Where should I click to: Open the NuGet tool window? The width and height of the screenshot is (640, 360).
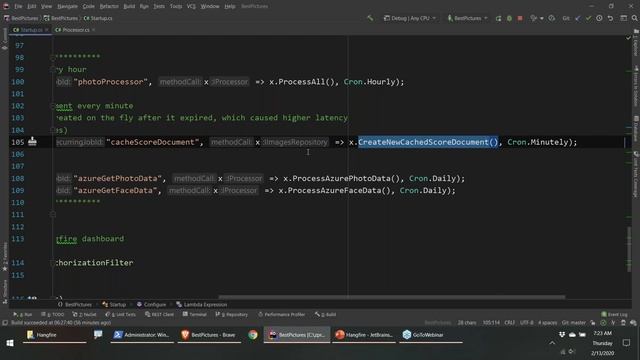pos(84,314)
